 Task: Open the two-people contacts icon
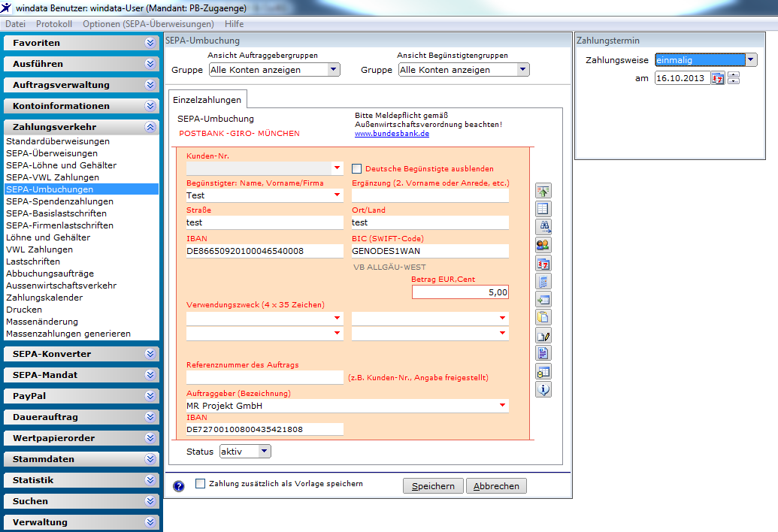click(543, 245)
